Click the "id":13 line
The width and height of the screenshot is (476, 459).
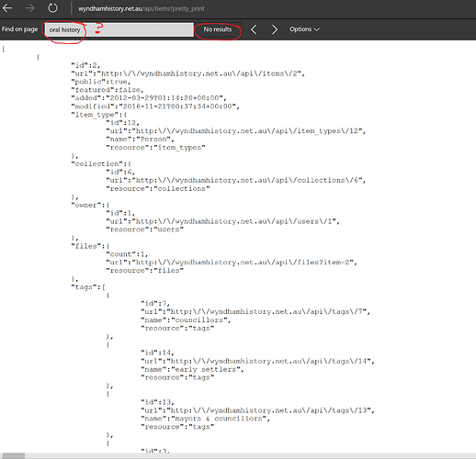[157, 402]
